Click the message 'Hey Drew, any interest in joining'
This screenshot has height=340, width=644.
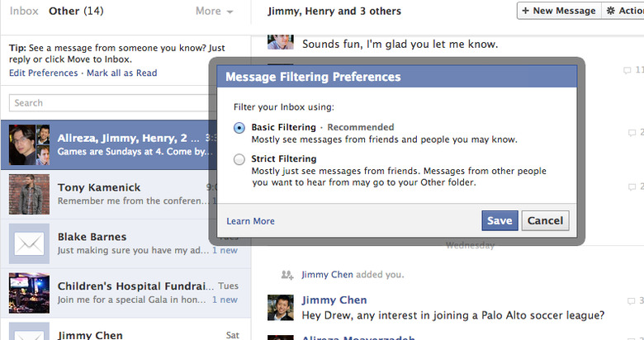(453, 315)
